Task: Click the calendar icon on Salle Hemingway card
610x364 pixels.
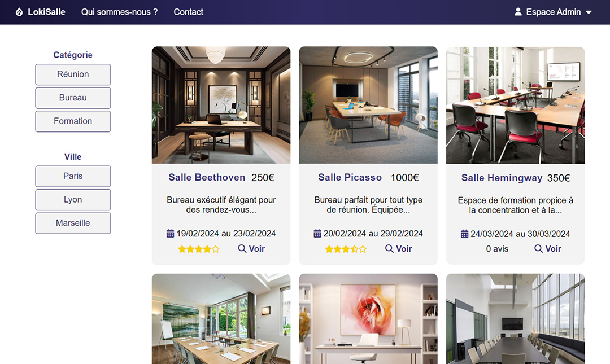Action: [x=464, y=234]
